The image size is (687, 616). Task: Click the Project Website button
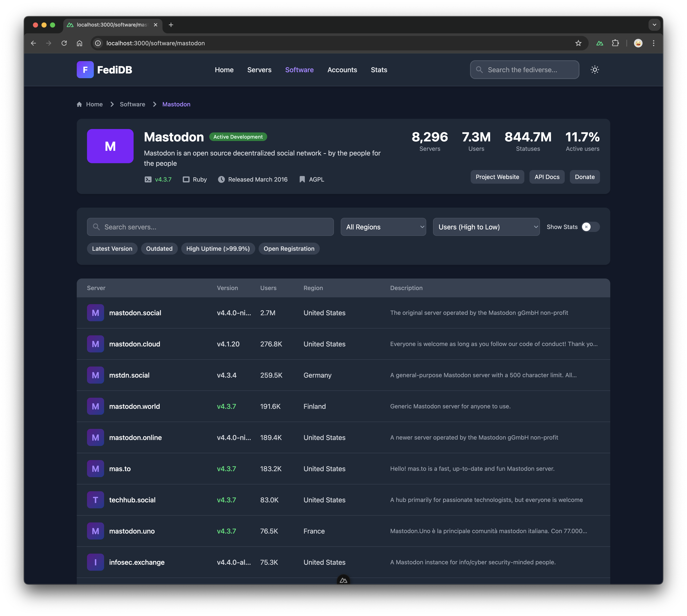pyautogui.click(x=497, y=177)
